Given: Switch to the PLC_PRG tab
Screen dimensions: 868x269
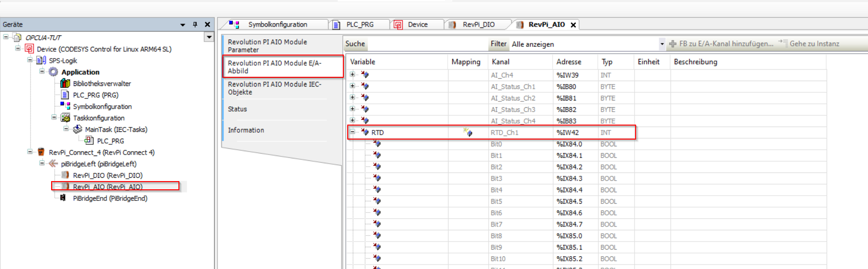Looking at the screenshot, I should (x=359, y=25).
